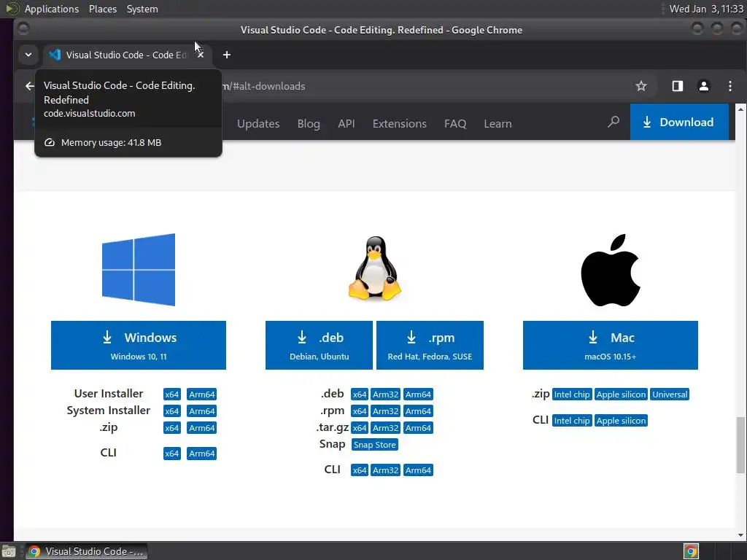
Task: Click the page vertical scrollbar thumb
Action: click(740, 445)
